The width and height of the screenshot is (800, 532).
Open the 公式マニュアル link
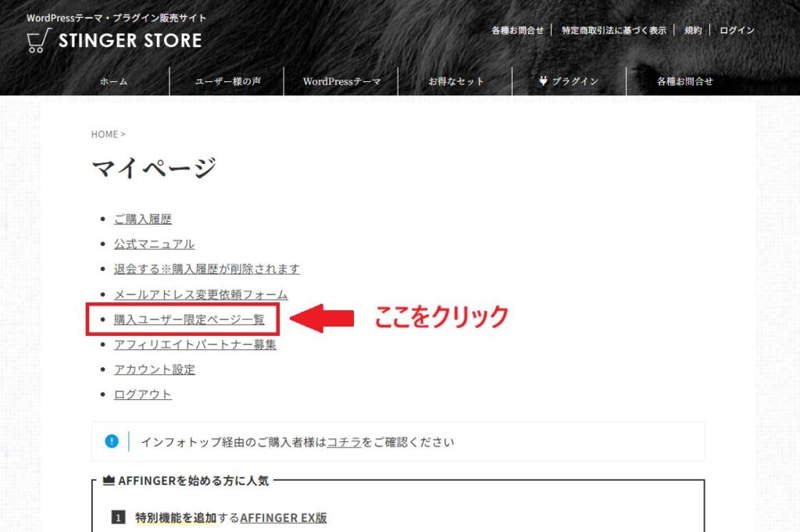154,244
